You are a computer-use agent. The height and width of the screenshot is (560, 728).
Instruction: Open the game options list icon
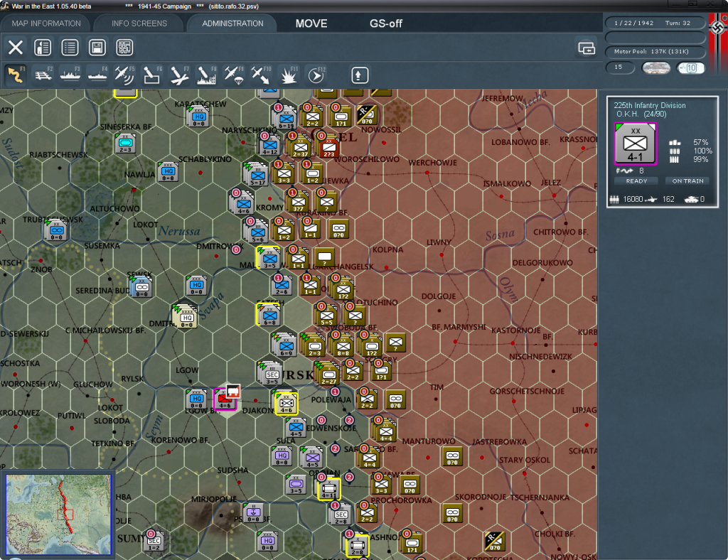[70, 48]
